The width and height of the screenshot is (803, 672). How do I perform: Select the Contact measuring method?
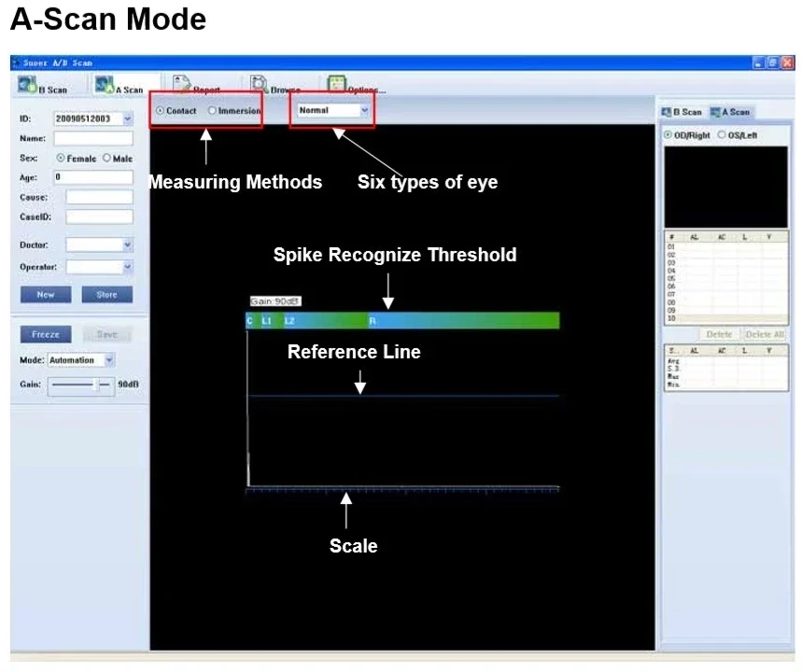point(161,110)
